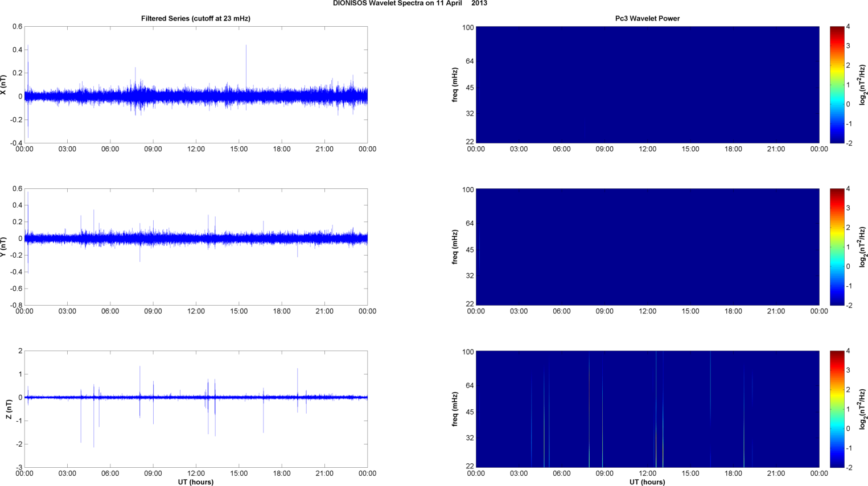Click log2(nT²/Hz) label beside top colorbar

(x=863, y=85)
